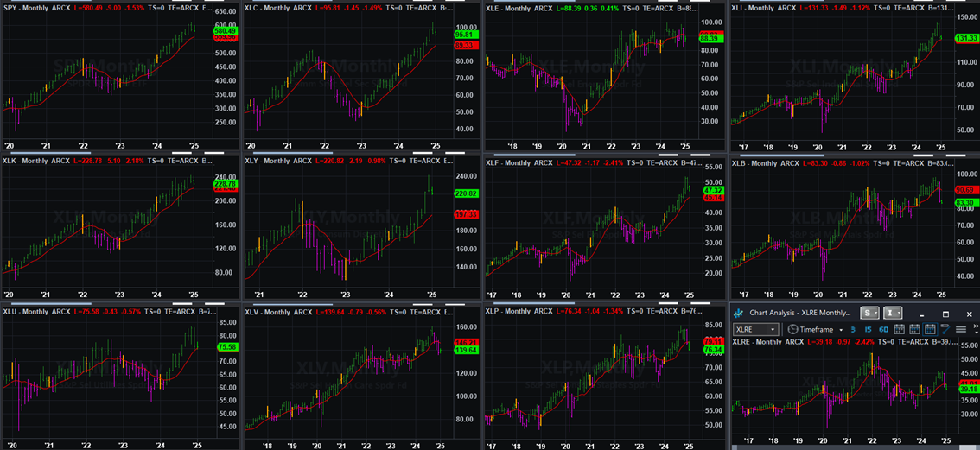Select the 15-minute interval button
This screenshot has width=980, height=450.
[869, 329]
